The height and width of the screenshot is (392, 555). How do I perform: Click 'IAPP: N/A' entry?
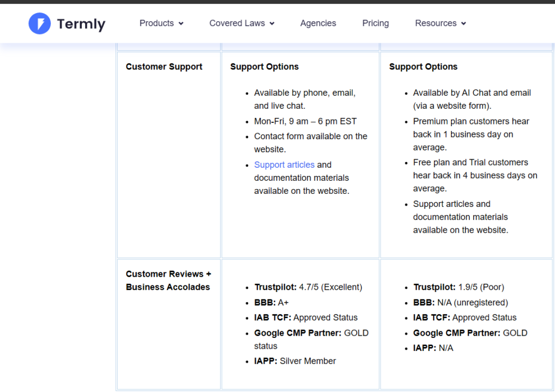(x=433, y=348)
